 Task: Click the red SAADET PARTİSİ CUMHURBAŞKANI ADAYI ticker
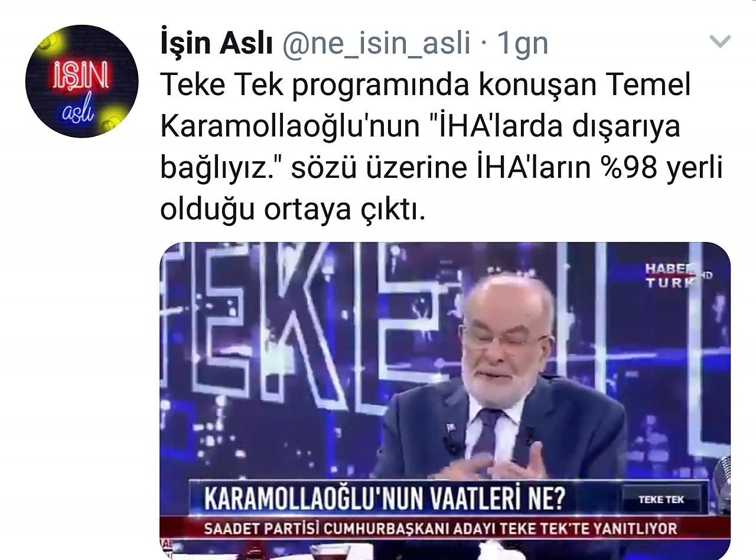[440, 529]
